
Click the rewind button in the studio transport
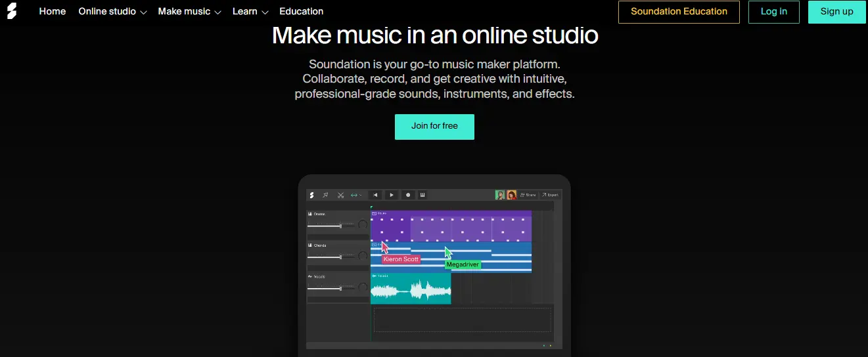pos(375,195)
